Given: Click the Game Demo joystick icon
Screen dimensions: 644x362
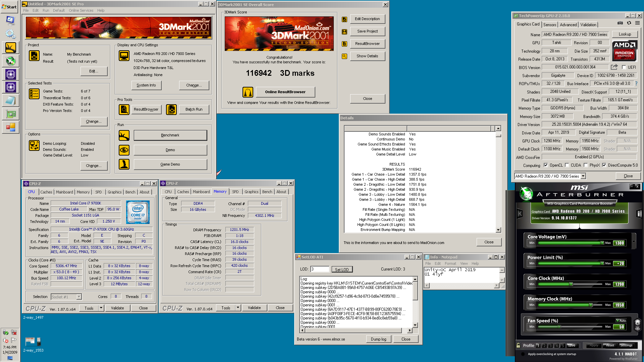Looking at the screenshot, I should 124,164.
